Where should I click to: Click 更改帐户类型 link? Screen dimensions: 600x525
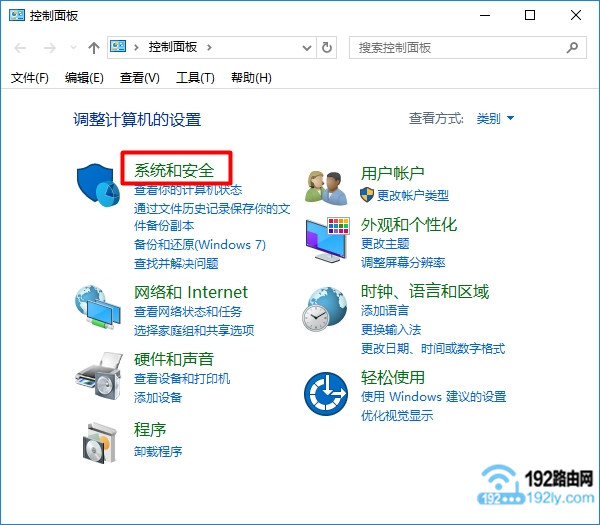click(413, 196)
